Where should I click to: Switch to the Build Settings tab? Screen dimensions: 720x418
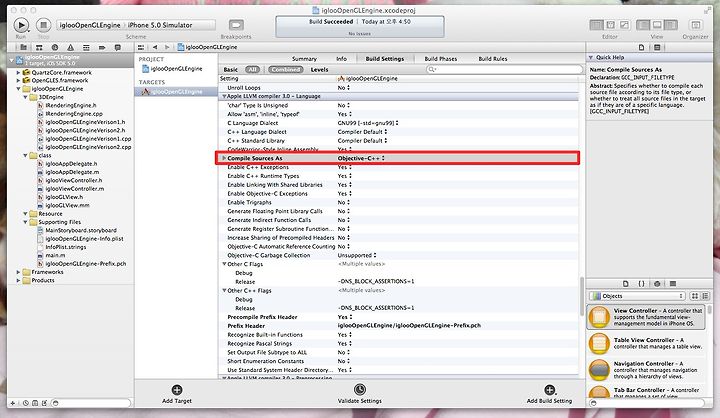[385, 59]
